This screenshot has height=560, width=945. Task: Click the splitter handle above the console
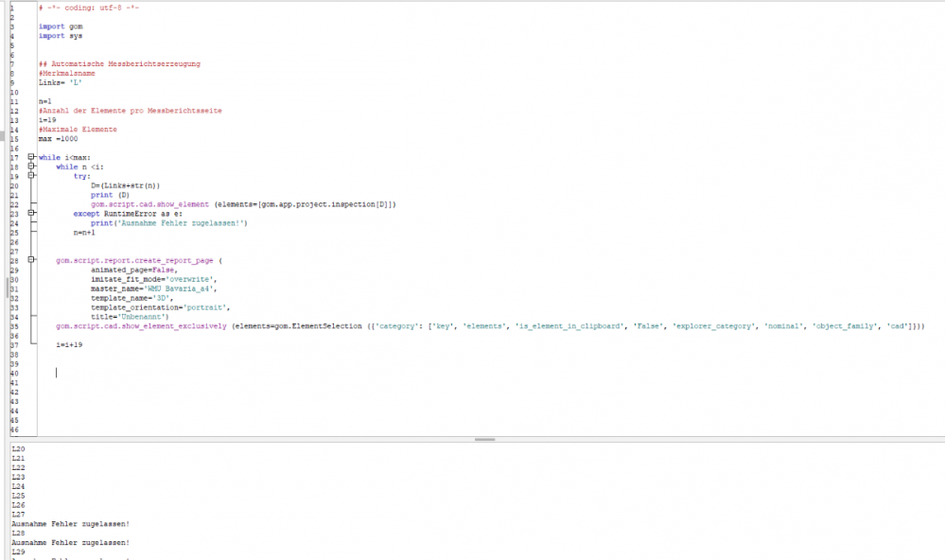(484, 440)
